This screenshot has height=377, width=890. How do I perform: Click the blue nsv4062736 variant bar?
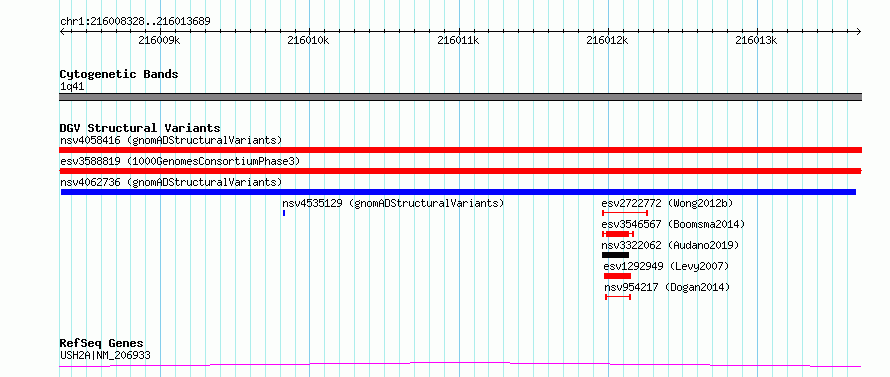pyautogui.click(x=458, y=192)
